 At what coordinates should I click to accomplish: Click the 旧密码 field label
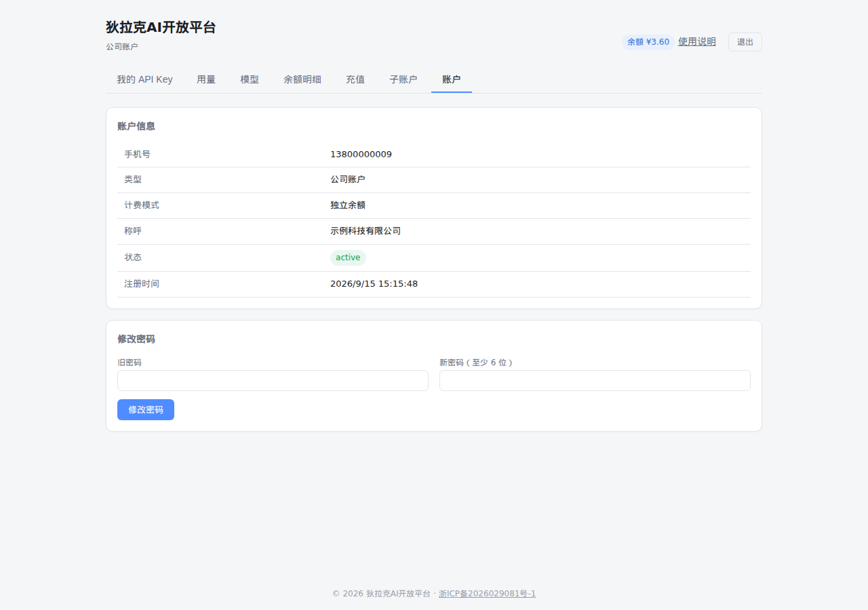(x=130, y=363)
